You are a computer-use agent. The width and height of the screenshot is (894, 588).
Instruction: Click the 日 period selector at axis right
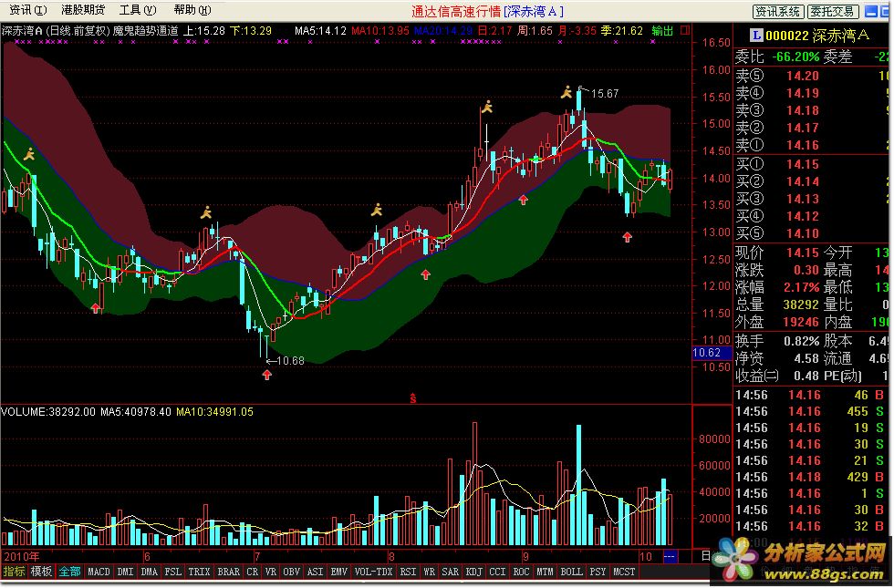[705, 556]
